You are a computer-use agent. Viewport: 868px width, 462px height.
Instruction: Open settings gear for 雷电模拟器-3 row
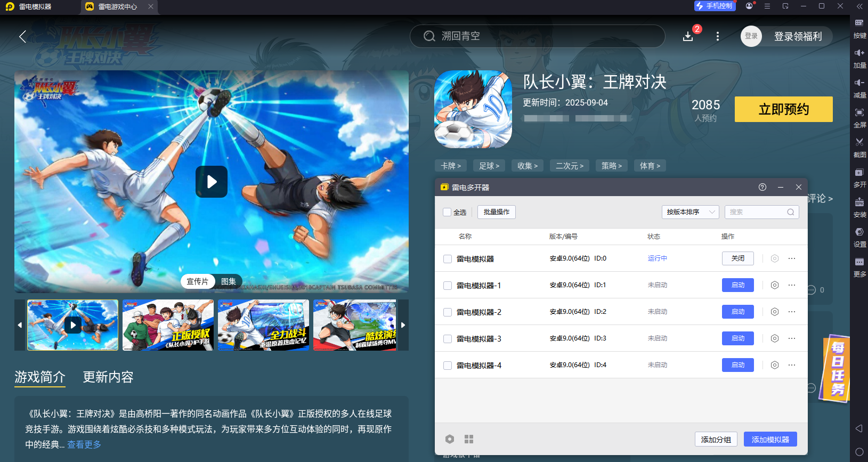(x=775, y=338)
